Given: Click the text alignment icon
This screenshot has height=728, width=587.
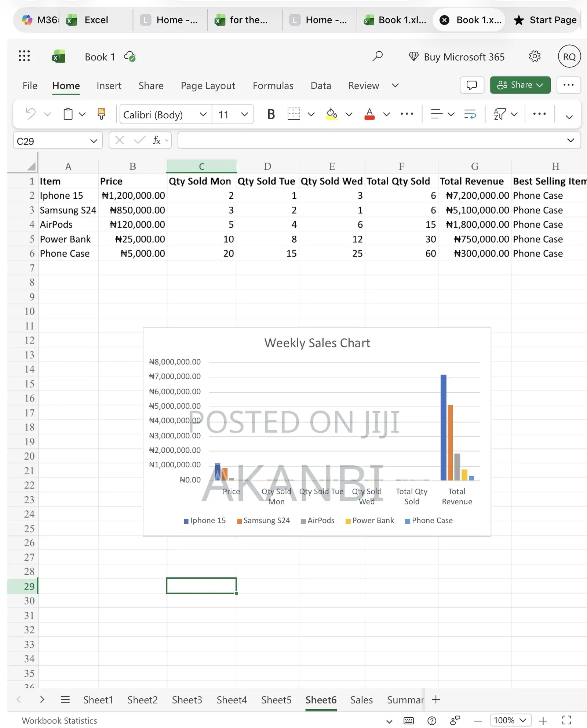Looking at the screenshot, I should click(437, 114).
